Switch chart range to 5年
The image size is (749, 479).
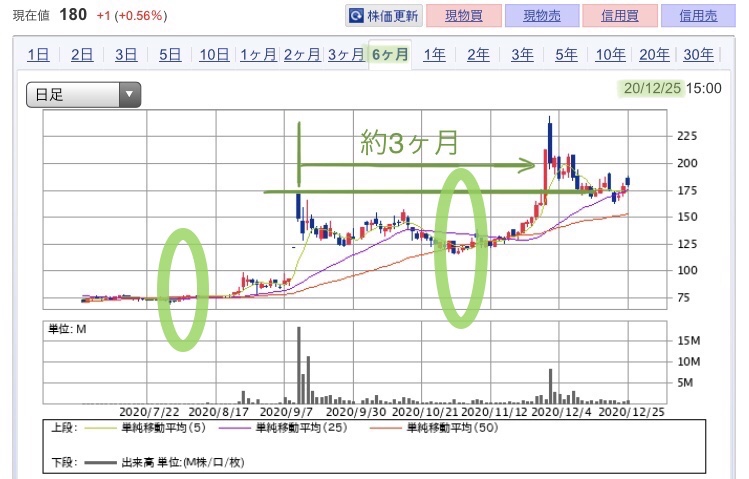click(566, 55)
